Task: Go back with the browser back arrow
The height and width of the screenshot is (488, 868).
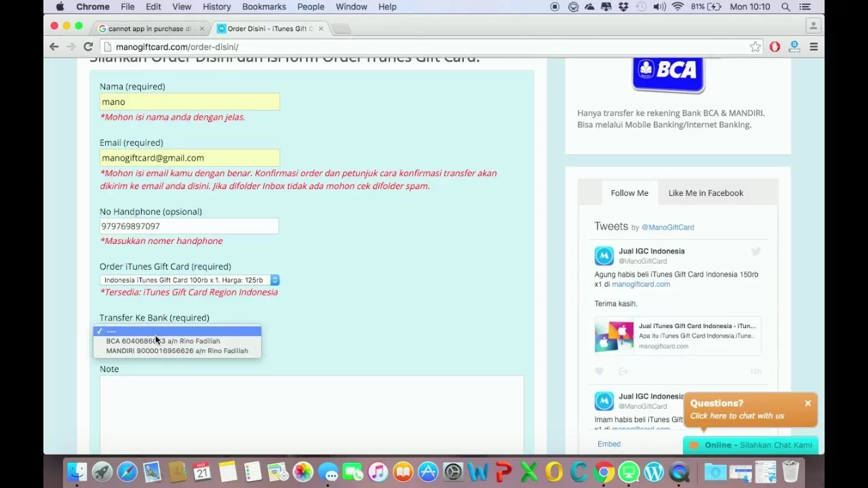Action: 54,47
